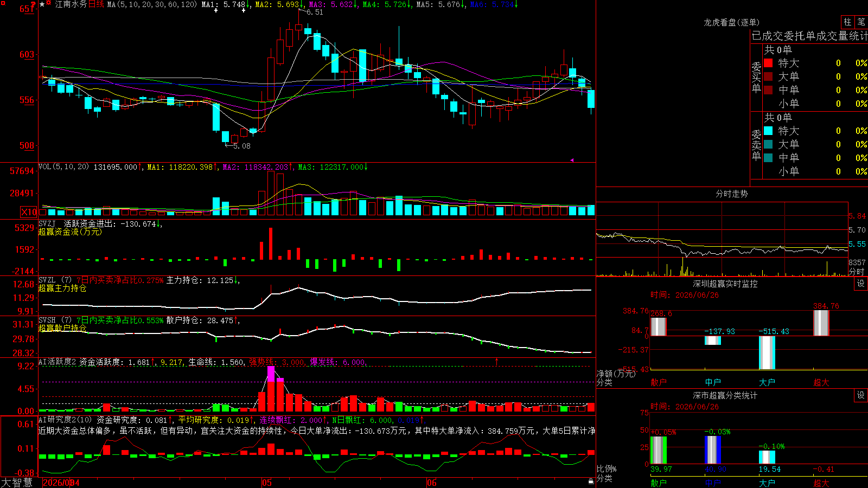Image resolution: width=868 pixels, height=488 pixels.
Task: Click the 05 month marker on time axis
Action: click(266, 483)
